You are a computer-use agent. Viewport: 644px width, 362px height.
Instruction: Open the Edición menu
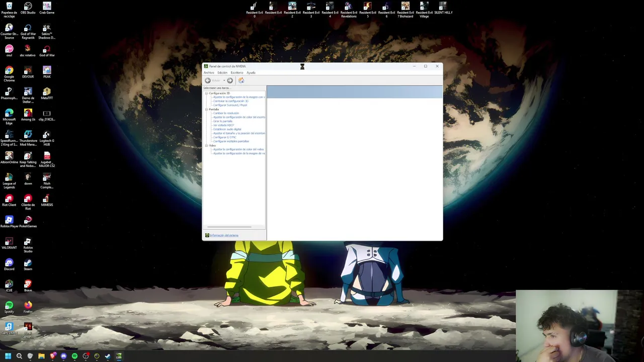point(222,72)
